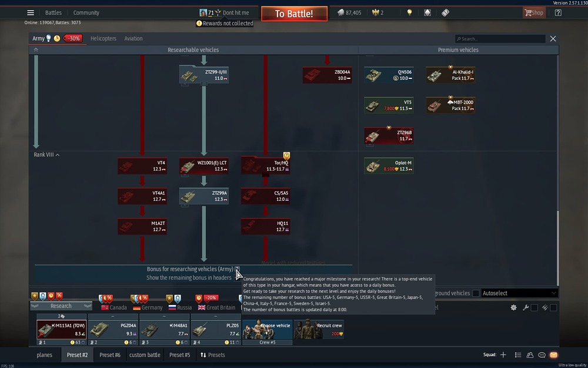Open the contacts list icon
Viewport: 588px width, 368px height.
[518, 355]
